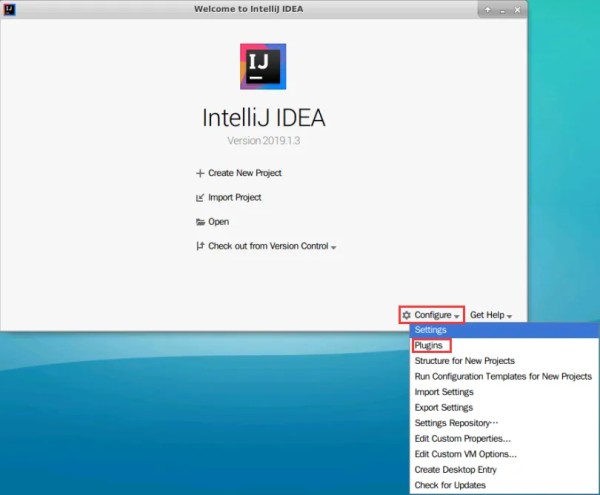Image resolution: width=600 pixels, height=495 pixels.
Task: Click the window roll-up arrow button
Action: (x=488, y=10)
